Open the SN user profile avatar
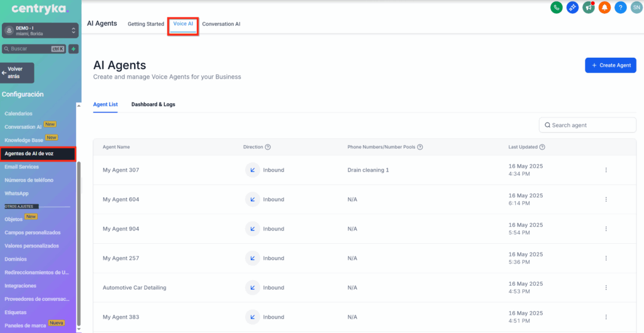Viewport: 644px width, 333px height. pos(636,8)
